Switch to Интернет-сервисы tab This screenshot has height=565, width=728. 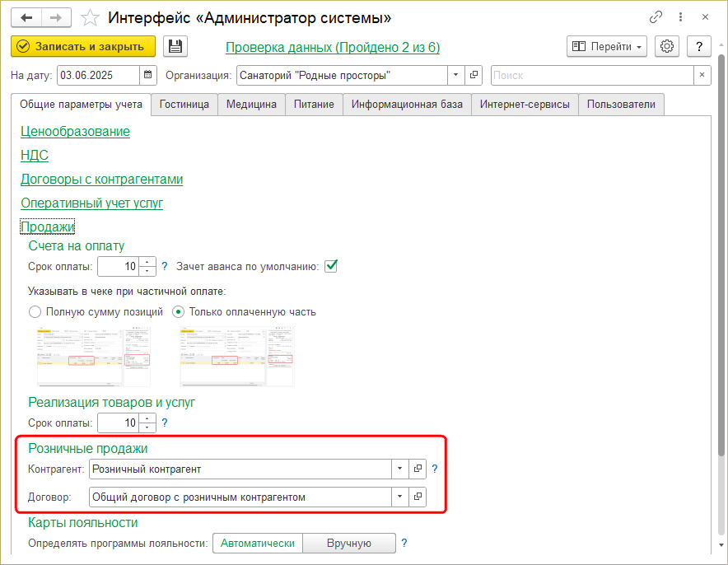(525, 105)
